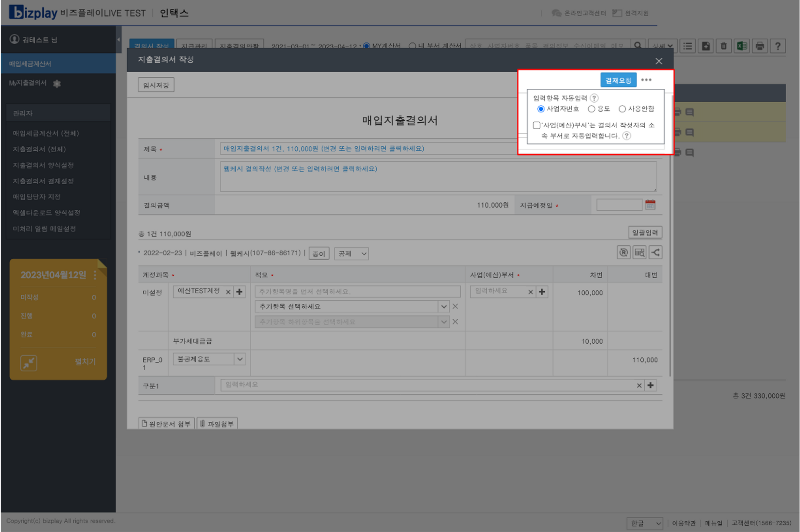Click the Excel export icon in toolbar

point(742,46)
